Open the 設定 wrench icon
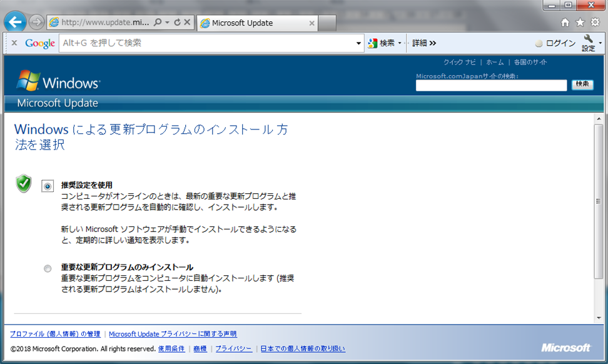 coord(588,43)
